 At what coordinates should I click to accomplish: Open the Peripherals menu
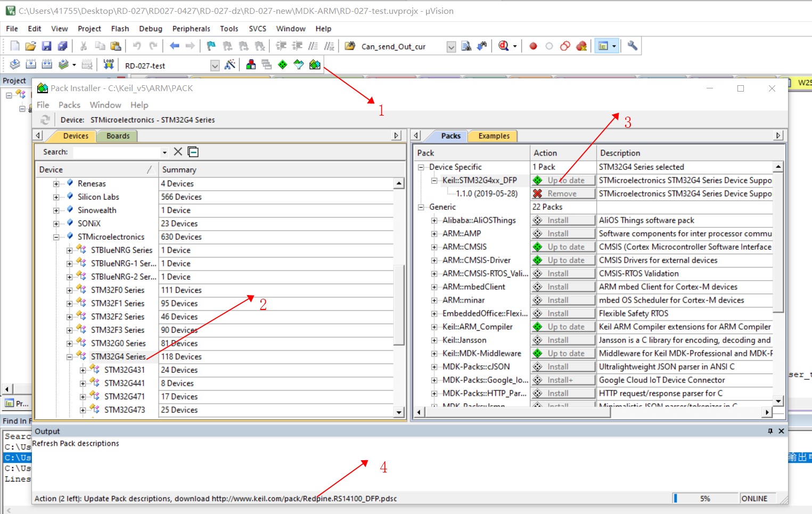coord(191,29)
